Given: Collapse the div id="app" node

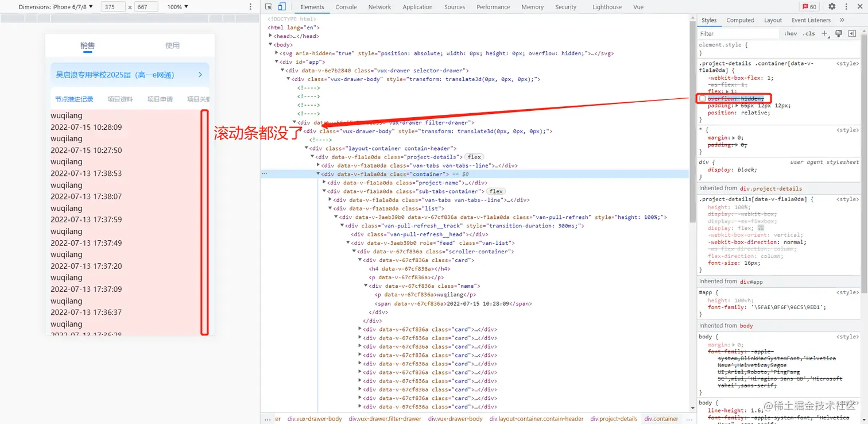Looking at the screenshot, I should 276,62.
